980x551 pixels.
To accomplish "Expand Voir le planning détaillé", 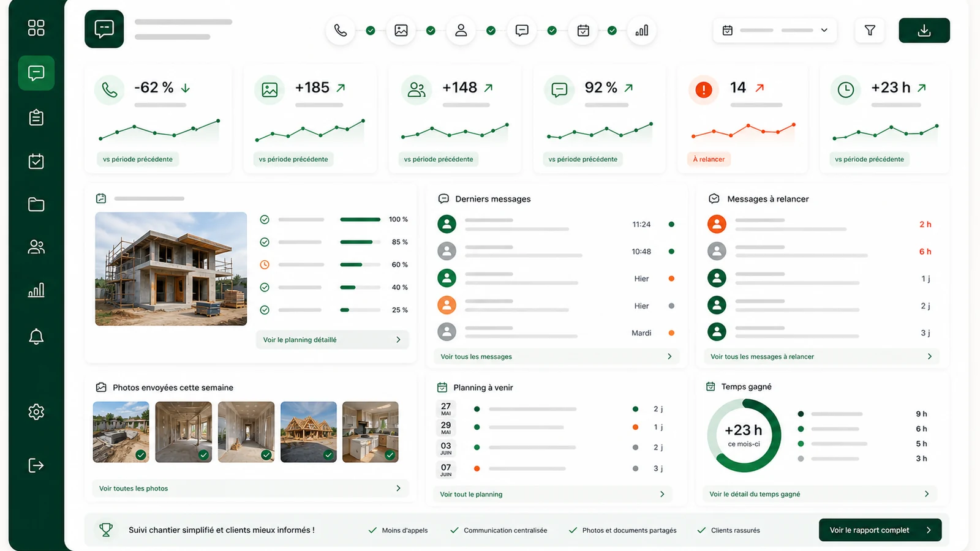I will tap(332, 340).
